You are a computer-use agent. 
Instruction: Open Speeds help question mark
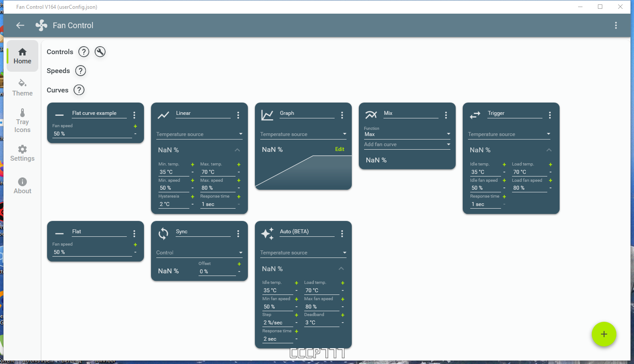81,71
